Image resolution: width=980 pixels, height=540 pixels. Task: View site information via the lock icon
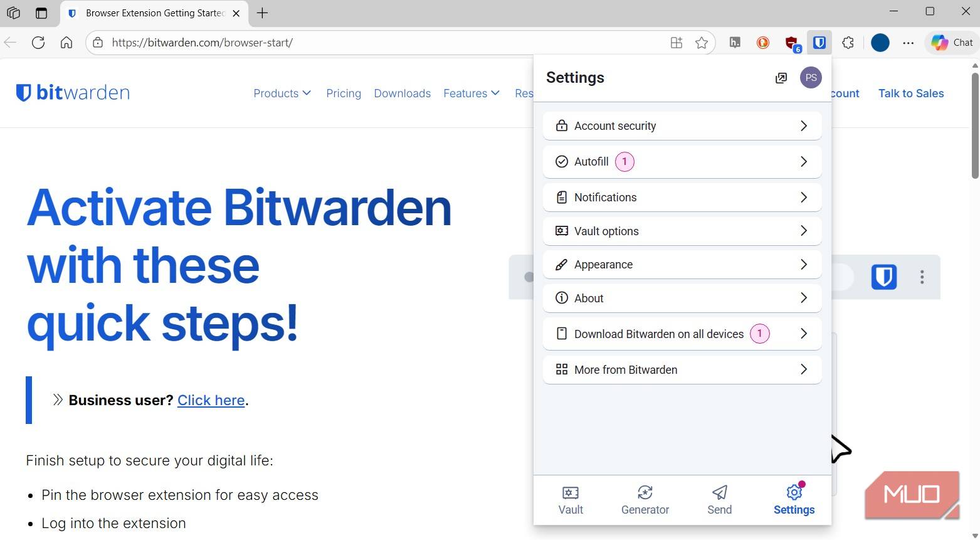98,43
